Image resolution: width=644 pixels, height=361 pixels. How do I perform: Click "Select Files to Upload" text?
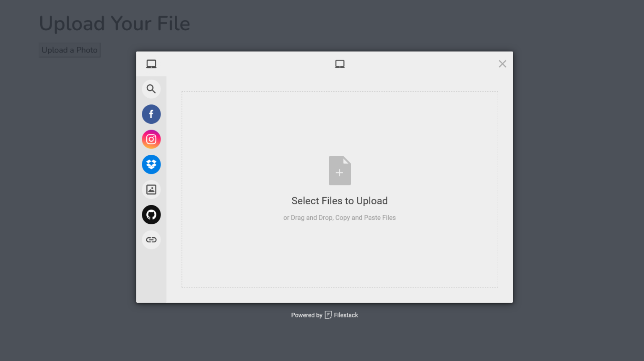(339, 201)
